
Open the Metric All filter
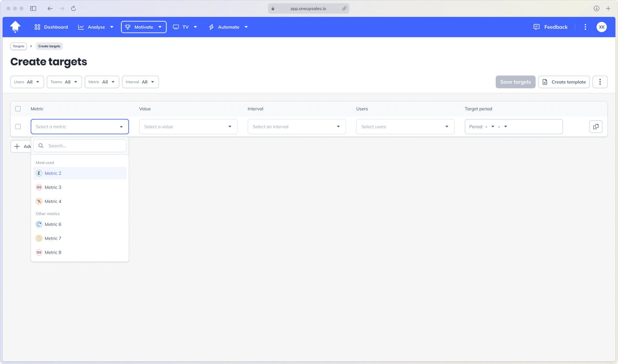102,82
